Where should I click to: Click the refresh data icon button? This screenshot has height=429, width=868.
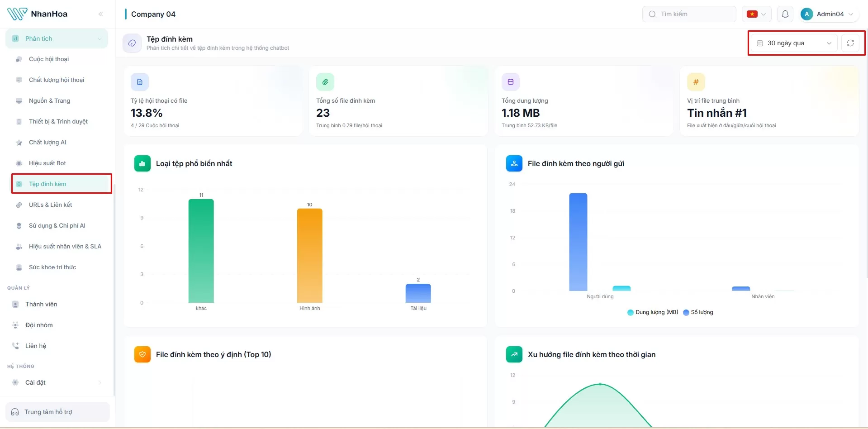point(850,43)
